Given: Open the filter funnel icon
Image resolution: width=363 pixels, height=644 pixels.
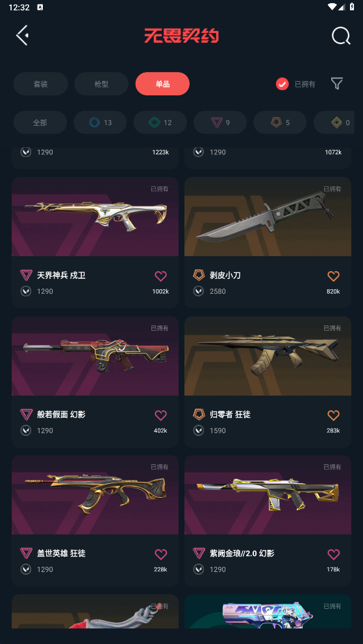Looking at the screenshot, I should (336, 84).
